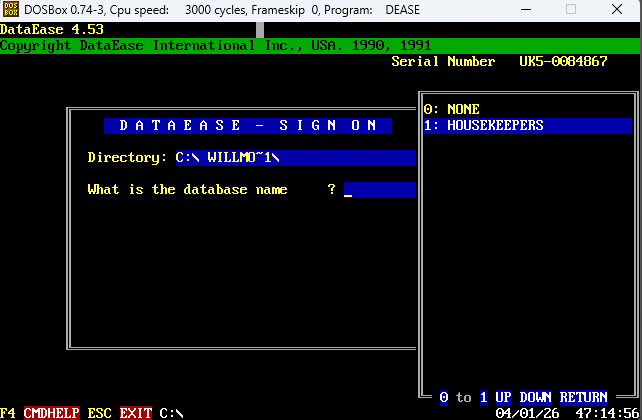
Task: Click the RETURN label in the list footer
Action: [x=583, y=397]
